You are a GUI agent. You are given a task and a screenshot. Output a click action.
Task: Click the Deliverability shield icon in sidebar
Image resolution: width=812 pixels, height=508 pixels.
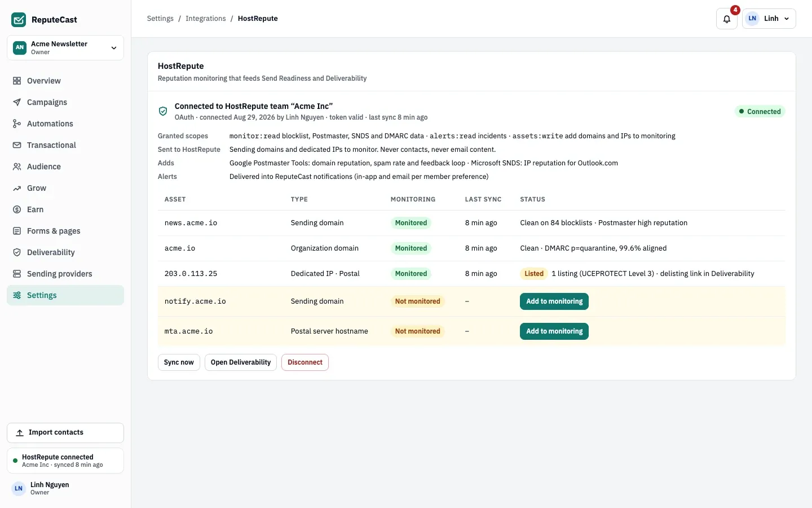[17, 252]
